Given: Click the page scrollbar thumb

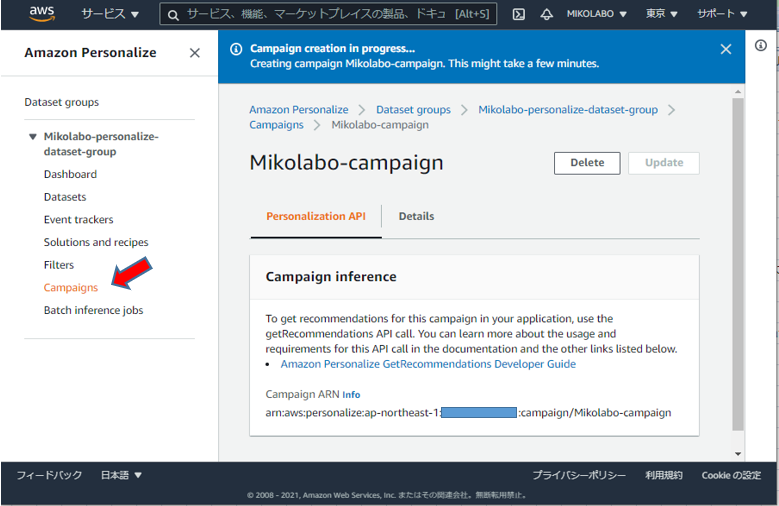Looking at the screenshot, I should [738, 263].
